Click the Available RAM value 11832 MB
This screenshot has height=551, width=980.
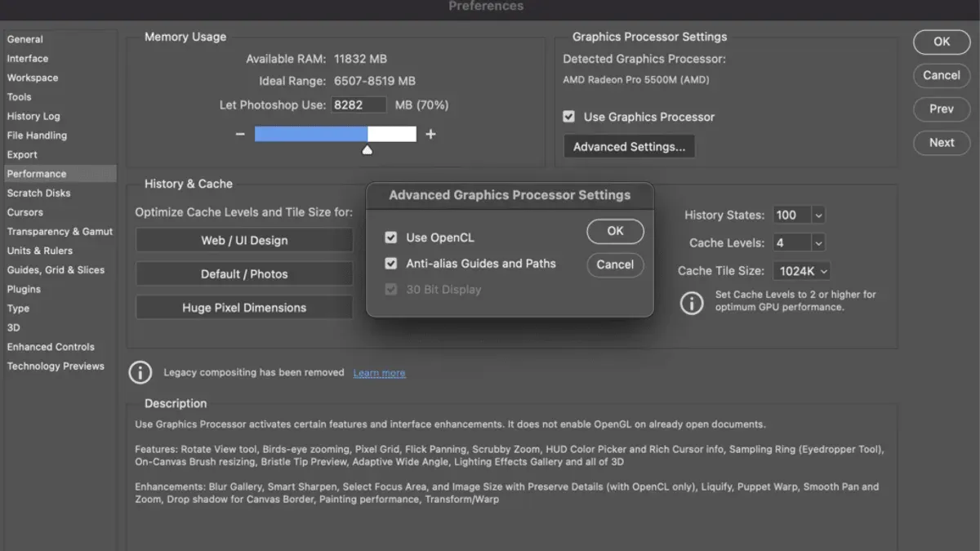click(360, 60)
